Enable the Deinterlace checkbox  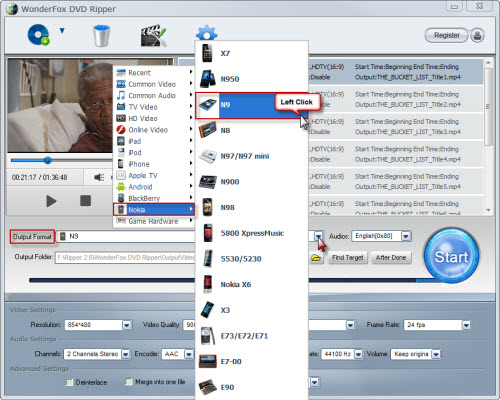coord(69,382)
